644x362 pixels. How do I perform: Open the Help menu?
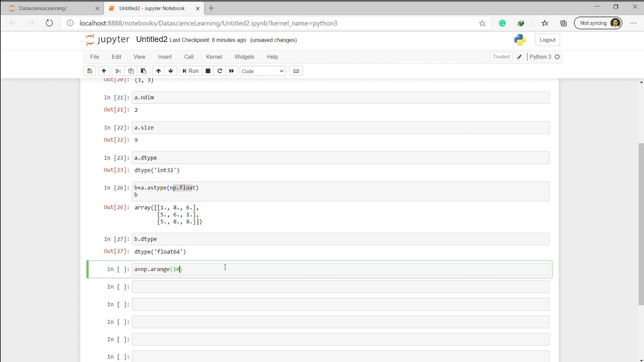click(272, 57)
